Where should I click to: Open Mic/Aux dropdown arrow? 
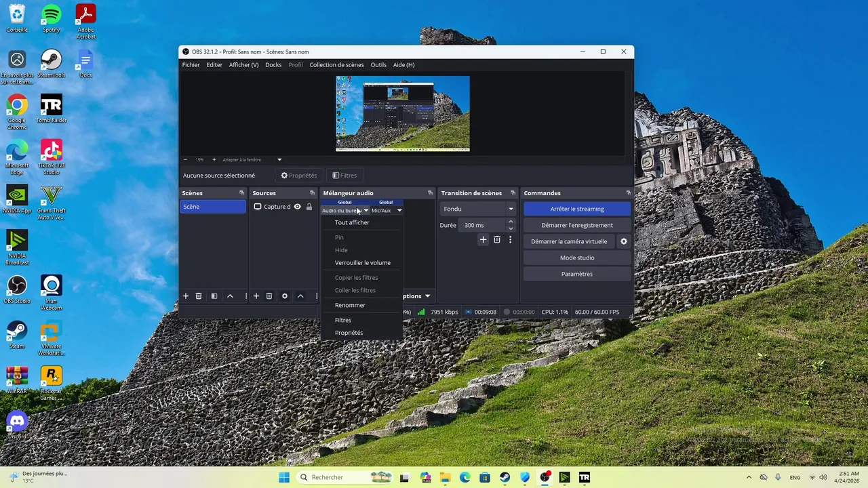399,211
